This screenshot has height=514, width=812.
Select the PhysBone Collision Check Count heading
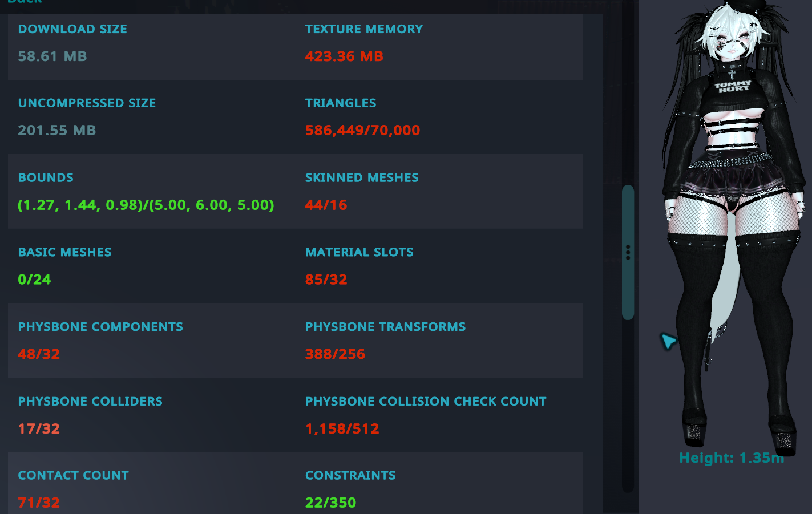(426, 402)
